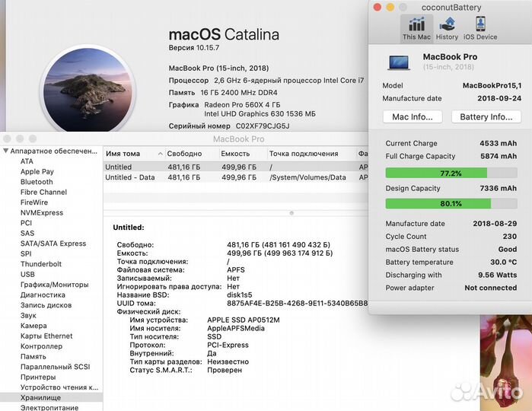Select SPI in the sidebar

click(26, 253)
